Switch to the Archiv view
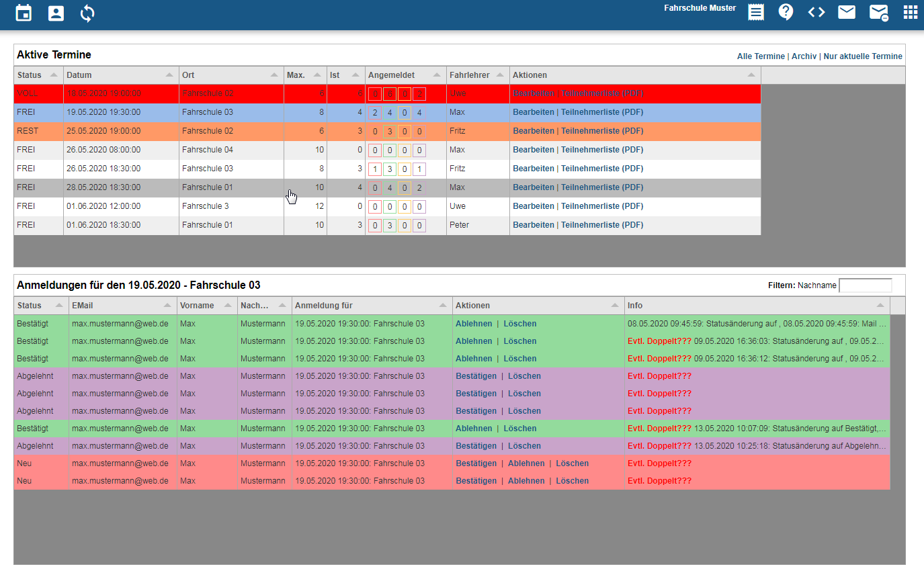The width and height of the screenshot is (924, 581). 804,56
